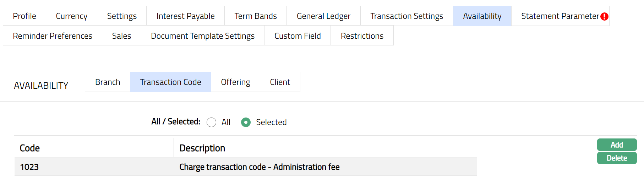Select the row with code 1023
The width and height of the screenshot is (644, 180).
[x=245, y=167]
